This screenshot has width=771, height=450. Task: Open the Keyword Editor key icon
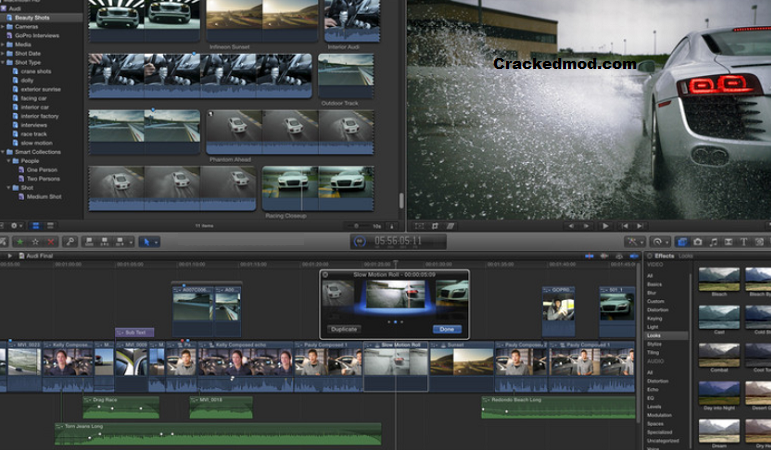click(x=70, y=241)
